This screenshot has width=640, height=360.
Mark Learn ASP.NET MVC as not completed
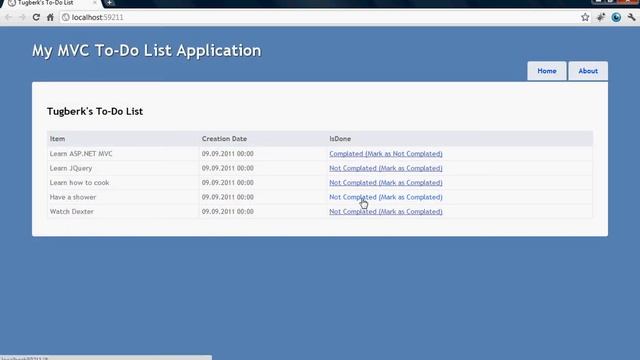click(386, 154)
